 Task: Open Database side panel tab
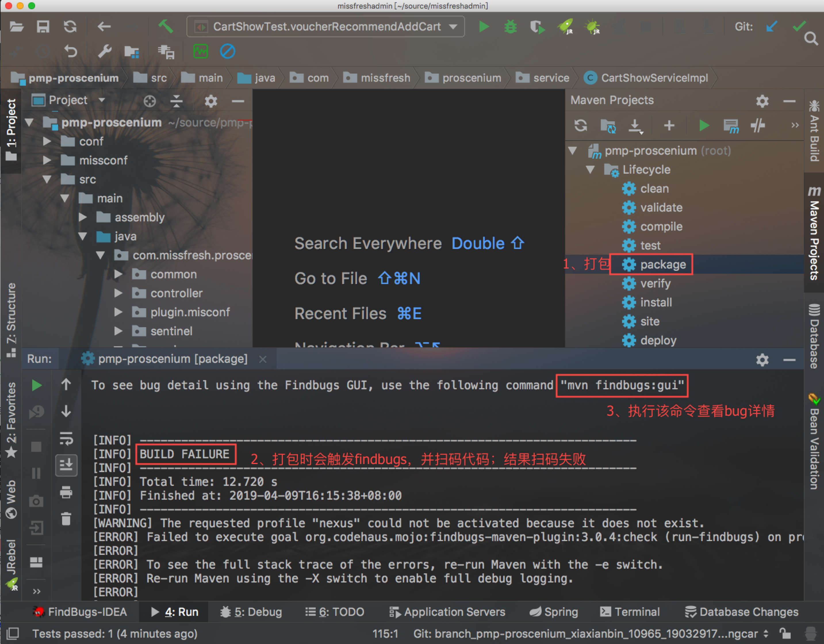(x=814, y=337)
